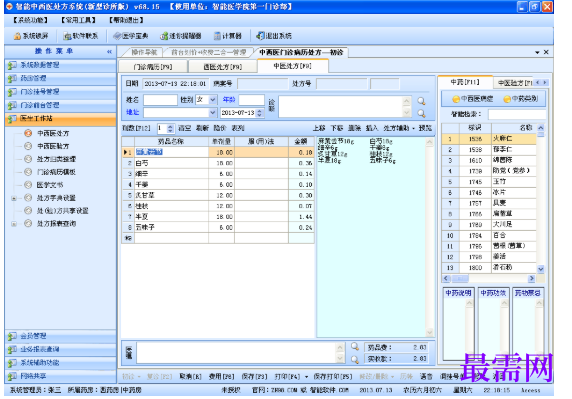Screen dimensions: 572x399
Task: Open 中西医处方 in the tree
Action: tap(53, 133)
